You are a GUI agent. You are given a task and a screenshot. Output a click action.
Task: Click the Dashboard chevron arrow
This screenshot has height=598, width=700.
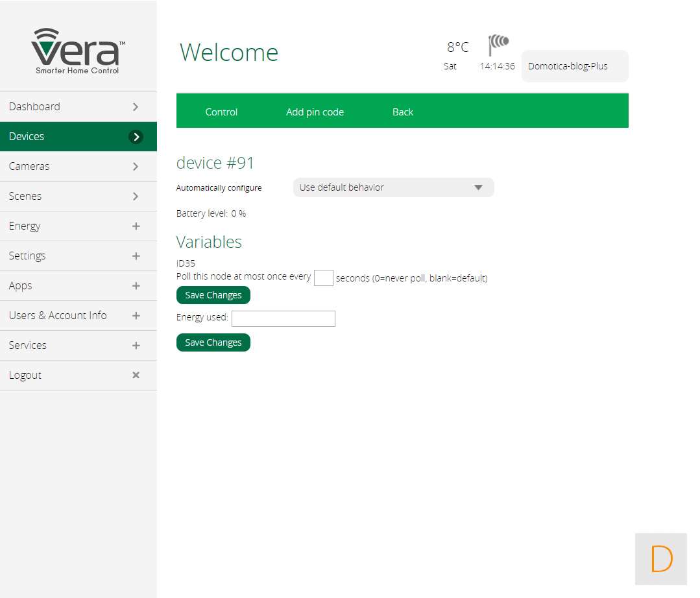(136, 107)
